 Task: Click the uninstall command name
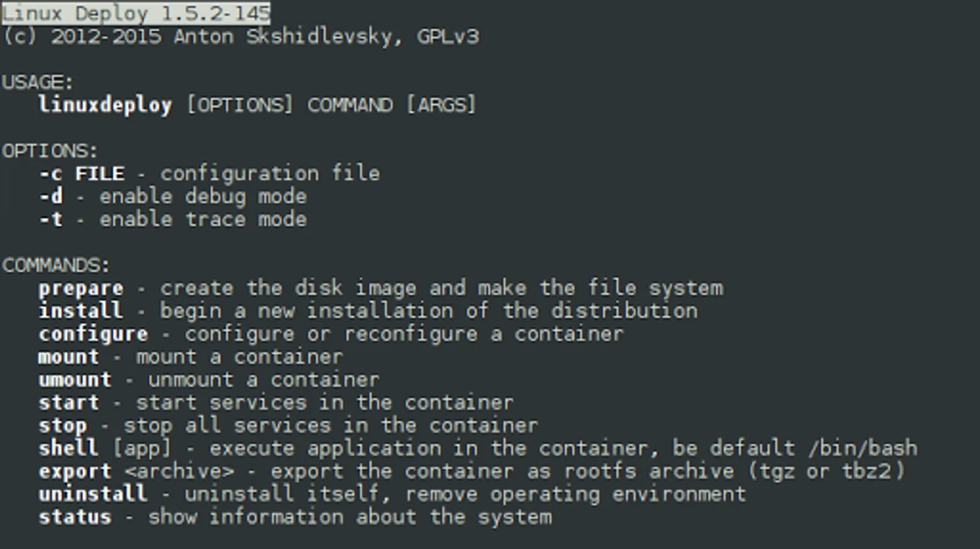[x=93, y=494]
